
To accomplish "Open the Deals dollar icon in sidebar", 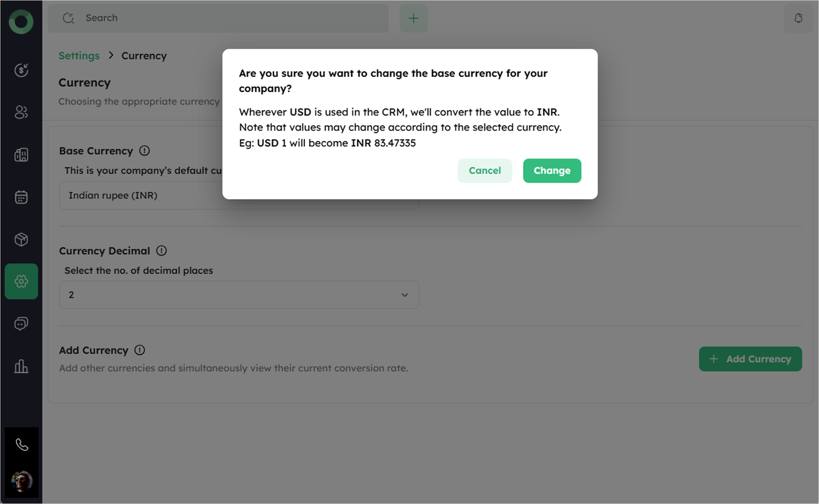I will click(21, 70).
